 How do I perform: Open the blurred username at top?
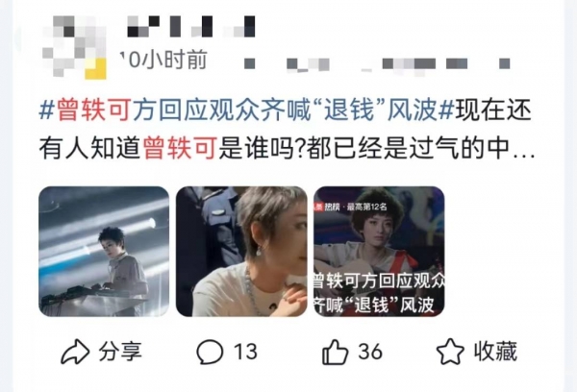point(191,27)
